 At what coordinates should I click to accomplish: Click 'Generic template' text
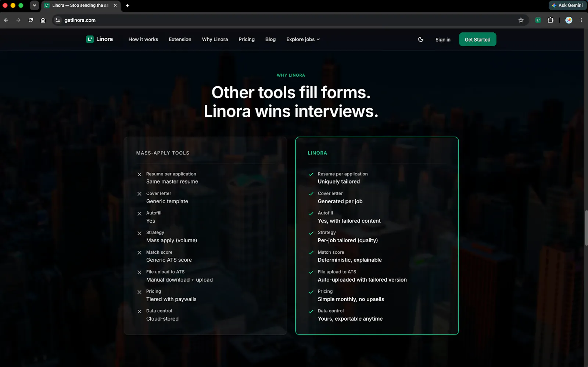(167, 202)
